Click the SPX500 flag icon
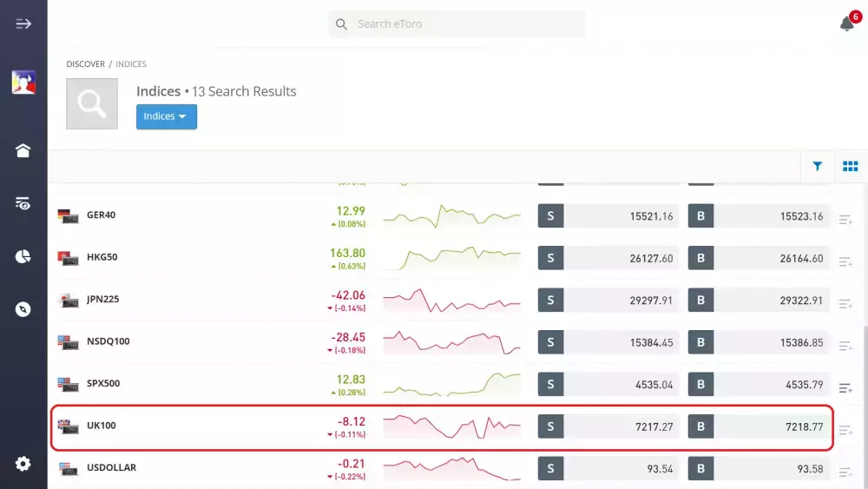Viewport: 868px width, 489px height. point(68,384)
